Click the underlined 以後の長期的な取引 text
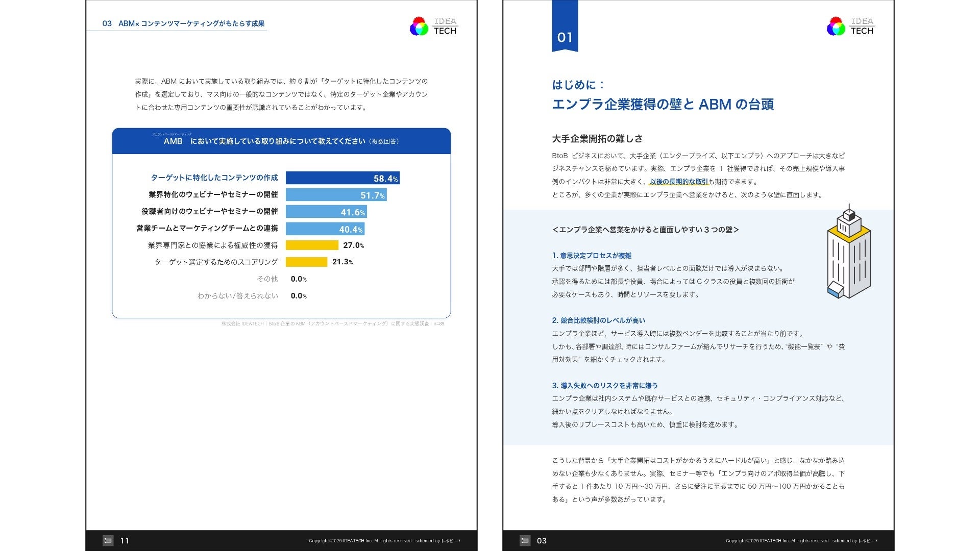980x551 pixels. pyautogui.click(x=678, y=182)
